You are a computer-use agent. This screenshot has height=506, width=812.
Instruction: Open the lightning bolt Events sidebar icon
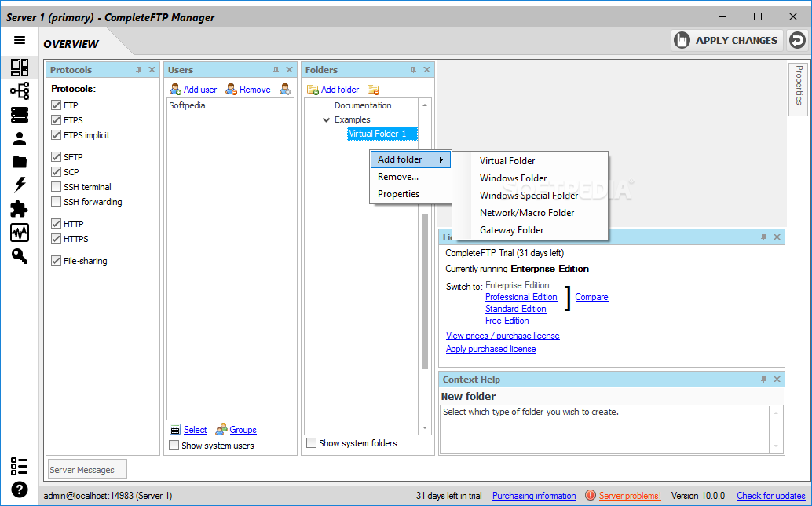[x=20, y=185]
